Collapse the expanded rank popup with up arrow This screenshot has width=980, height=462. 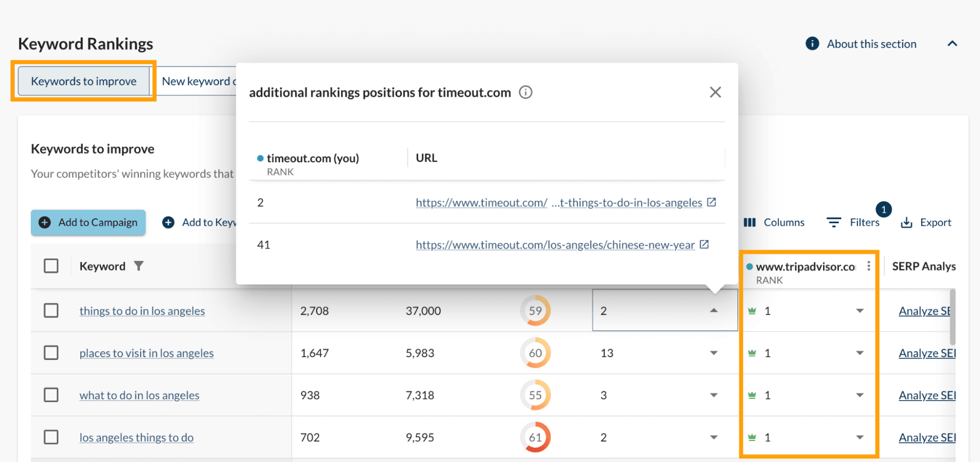click(x=714, y=310)
